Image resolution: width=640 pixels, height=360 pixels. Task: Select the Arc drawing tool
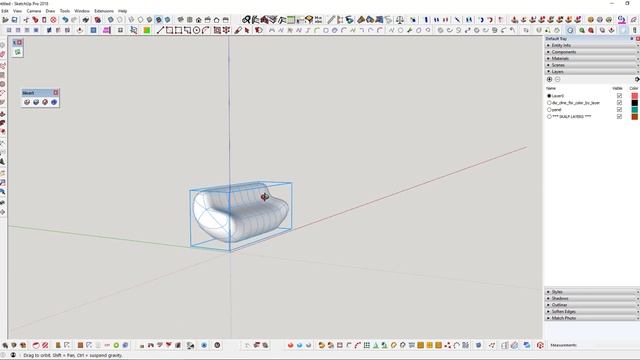(205, 30)
